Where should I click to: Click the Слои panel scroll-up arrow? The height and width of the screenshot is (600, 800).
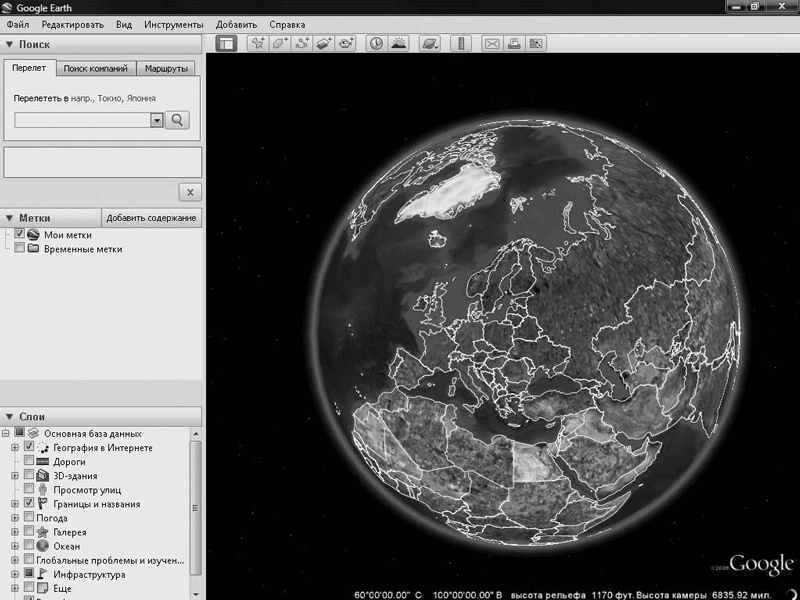point(196,434)
